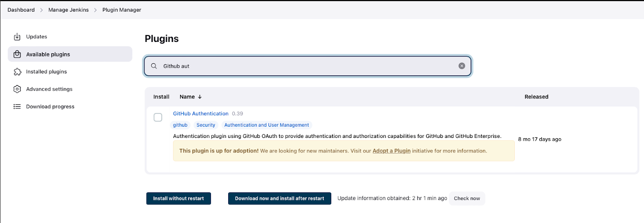Click the Updates download icon in sidebar

[17, 37]
